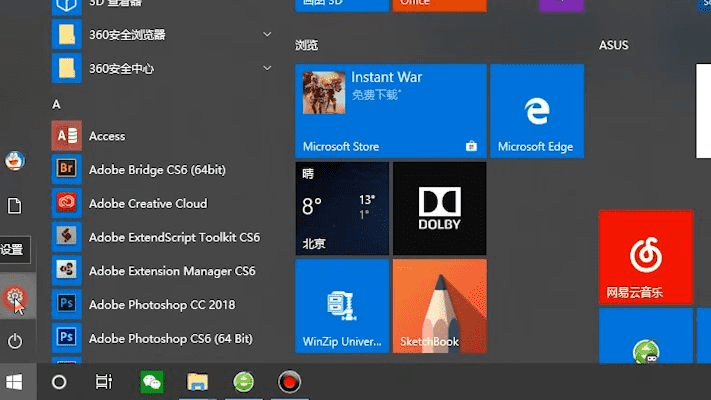
Task: Open the 360安全中心 folder item
Action: pyautogui.click(x=162, y=68)
